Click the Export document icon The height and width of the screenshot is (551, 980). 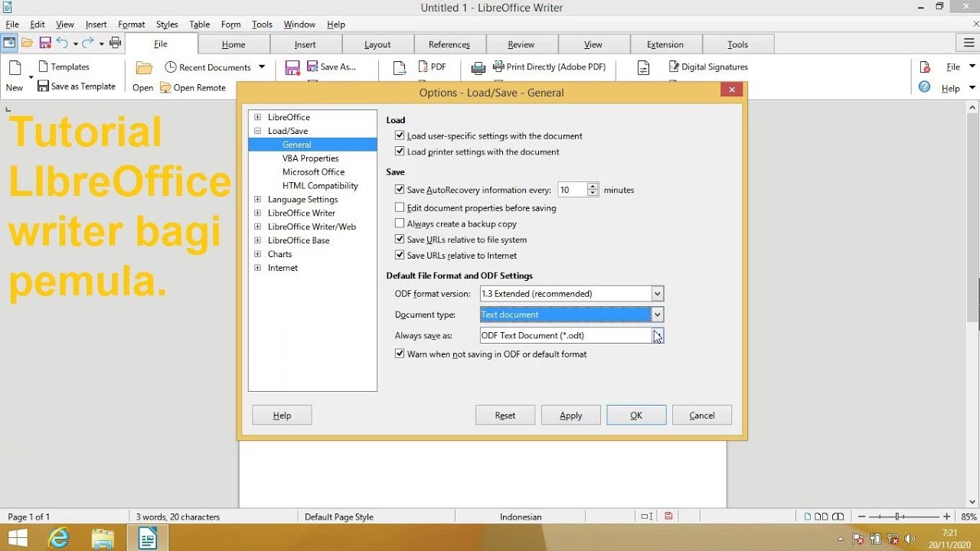pos(399,69)
